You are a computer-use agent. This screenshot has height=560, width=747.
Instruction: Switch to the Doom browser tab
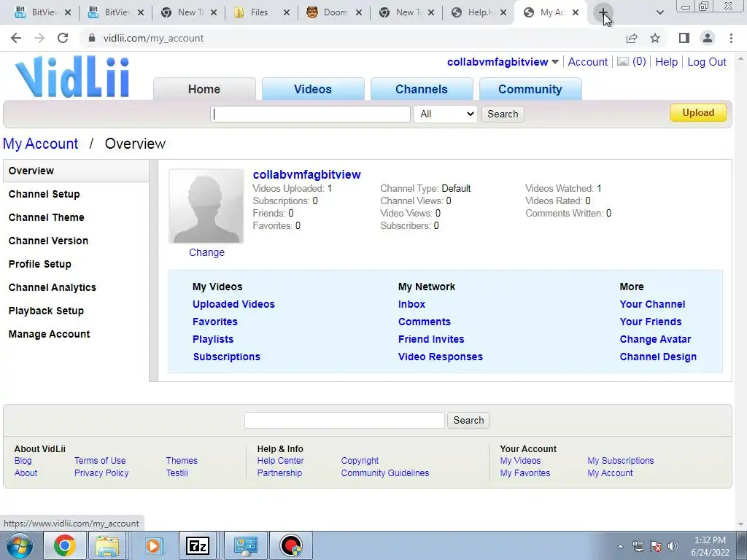(336, 13)
